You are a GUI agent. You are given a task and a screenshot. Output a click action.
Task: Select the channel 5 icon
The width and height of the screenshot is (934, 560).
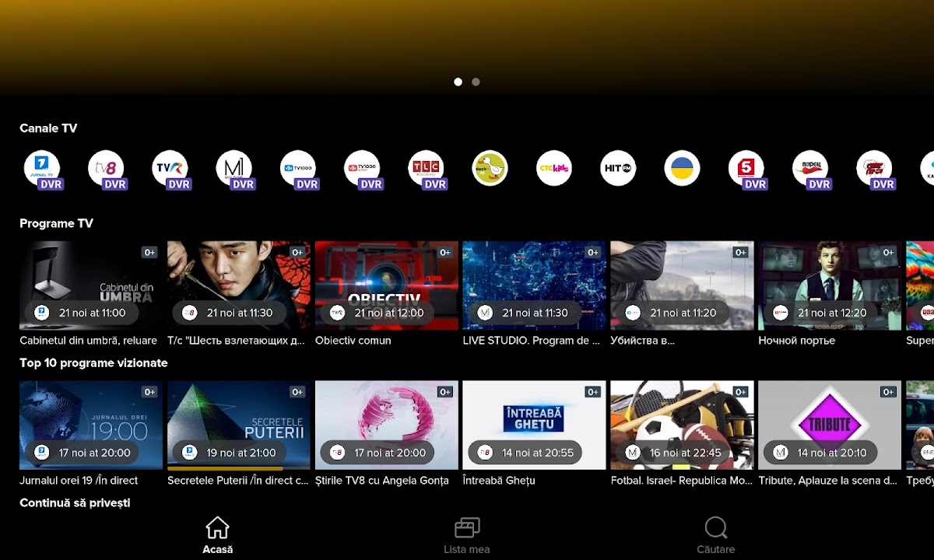[x=746, y=169]
